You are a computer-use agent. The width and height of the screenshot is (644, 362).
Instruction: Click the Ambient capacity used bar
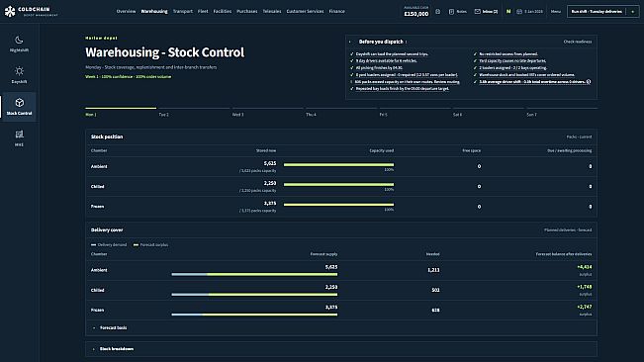click(x=338, y=165)
